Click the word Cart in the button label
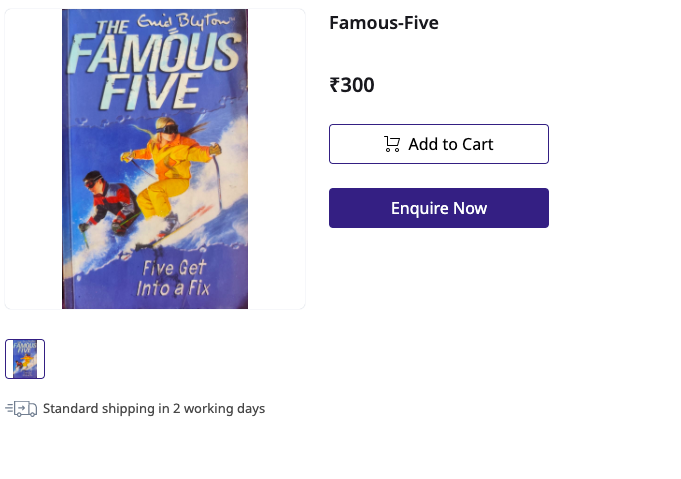Screen dimensions: 681x479 coord(477,144)
